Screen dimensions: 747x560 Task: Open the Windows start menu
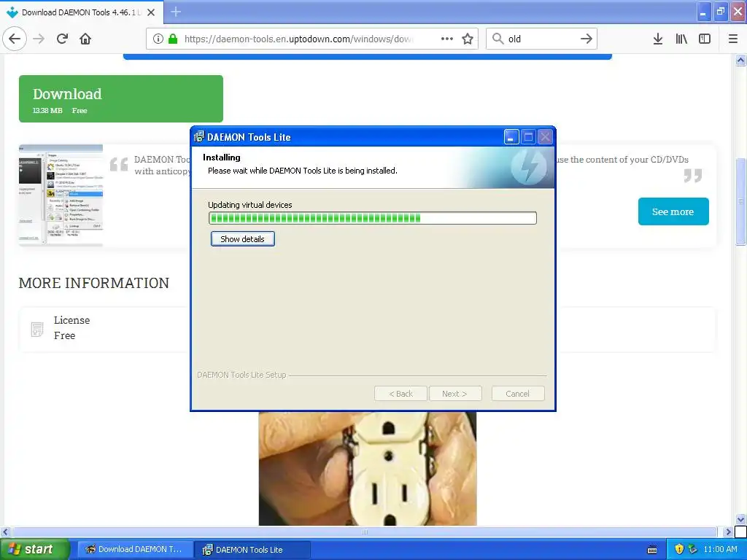pos(34,550)
